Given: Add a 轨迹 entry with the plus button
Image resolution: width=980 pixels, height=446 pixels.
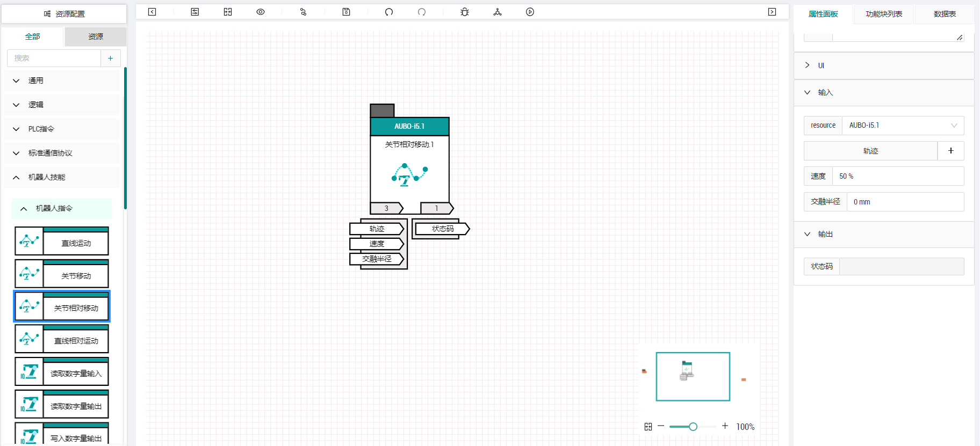Looking at the screenshot, I should [951, 151].
